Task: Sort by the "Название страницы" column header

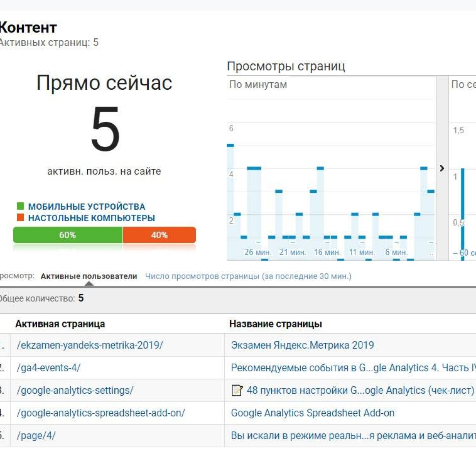Action: (x=276, y=324)
